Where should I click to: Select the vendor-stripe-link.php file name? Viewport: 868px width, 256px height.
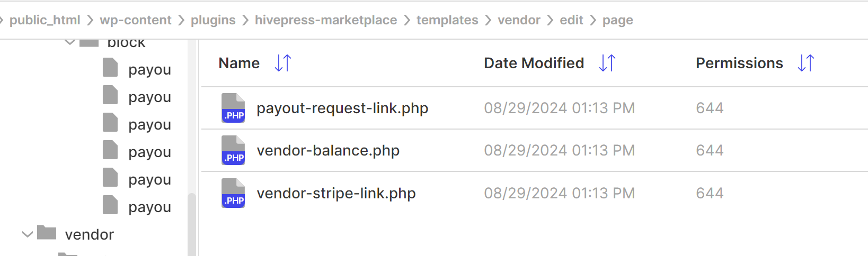[336, 194]
